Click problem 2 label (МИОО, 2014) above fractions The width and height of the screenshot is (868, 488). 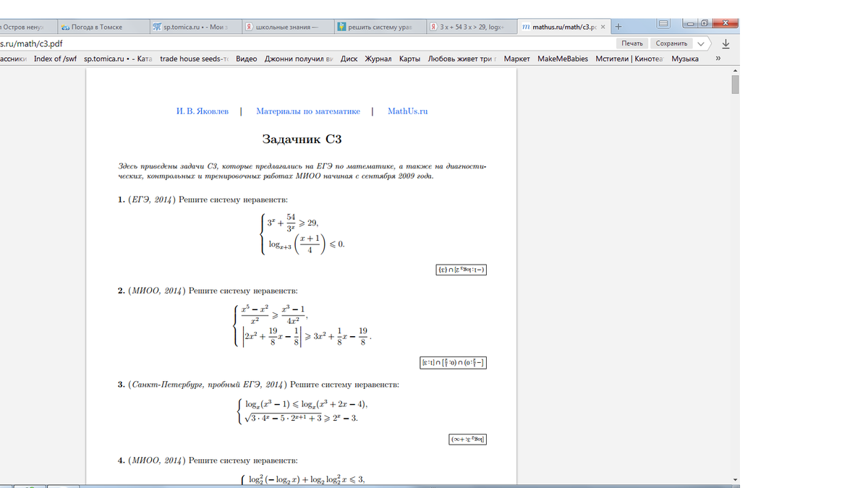tap(156, 291)
